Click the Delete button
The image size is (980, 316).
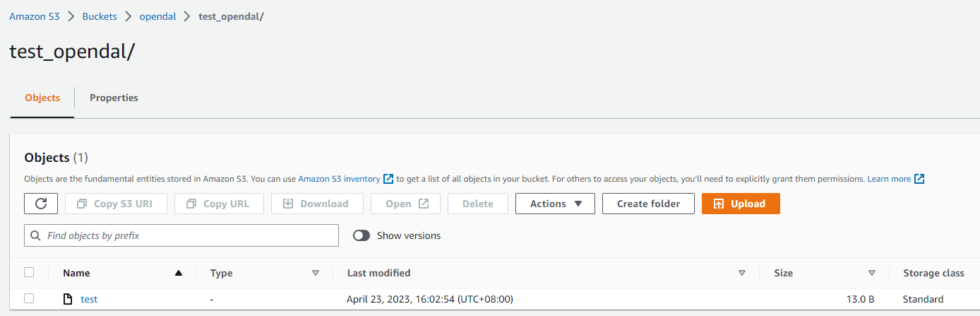click(478, 204)
